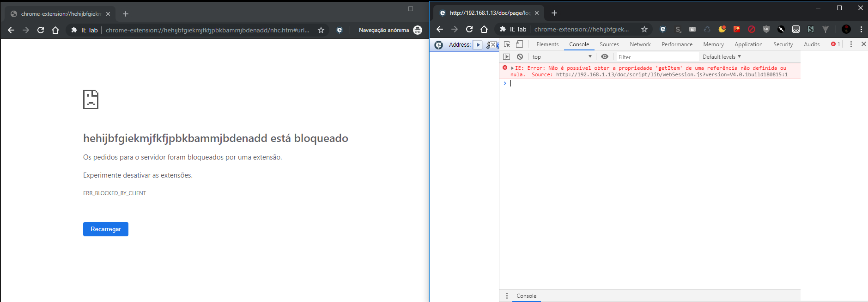Screen dimensions: 868x302
Task: Expand the Default levels dropdown
Action: tap(722, 57)
